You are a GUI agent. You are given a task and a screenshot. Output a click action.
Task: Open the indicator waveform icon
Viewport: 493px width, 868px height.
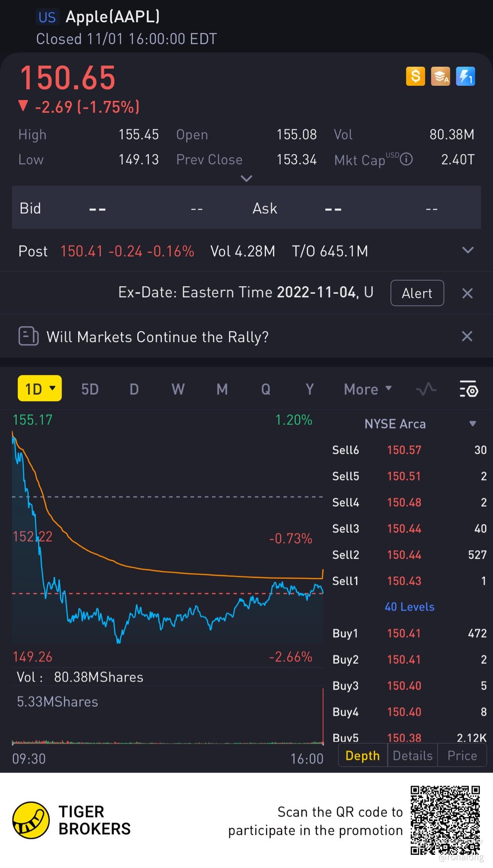tap(426, 389)
